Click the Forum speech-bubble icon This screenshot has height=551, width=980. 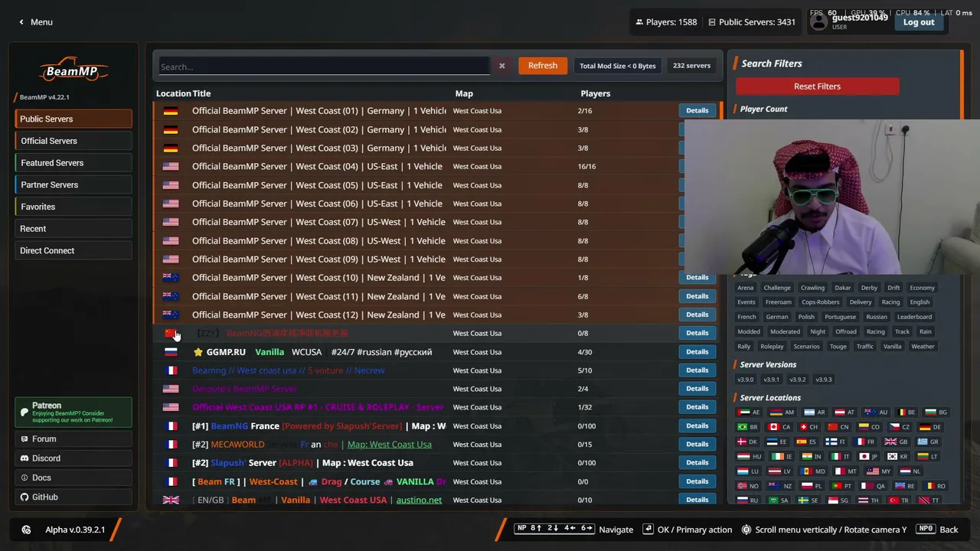(24, 439)
